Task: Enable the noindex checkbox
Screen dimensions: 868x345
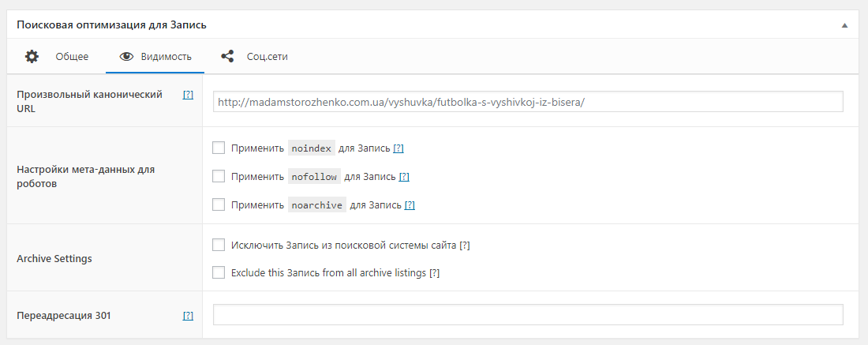Action: 219,148
